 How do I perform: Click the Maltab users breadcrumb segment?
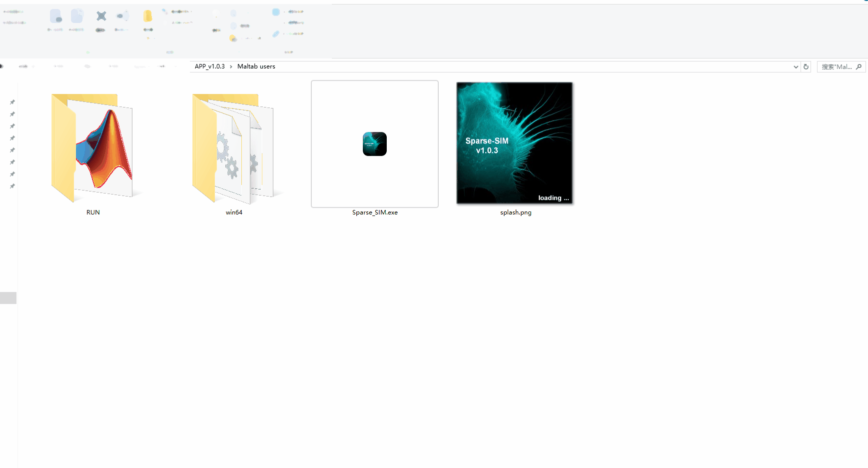256,66
